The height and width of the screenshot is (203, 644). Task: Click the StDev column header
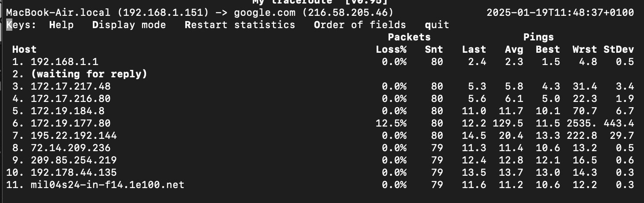(x=618, y=49)
